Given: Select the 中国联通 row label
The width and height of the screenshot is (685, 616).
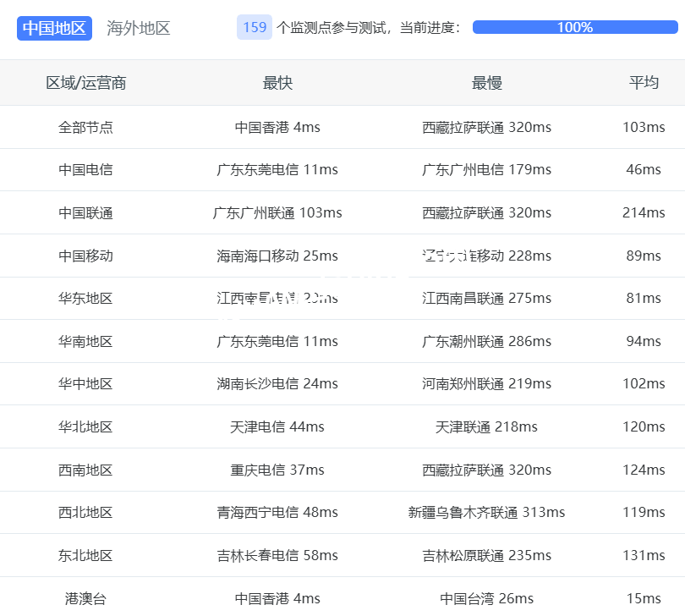Looking at the screenshot, I should pos(85,212).
